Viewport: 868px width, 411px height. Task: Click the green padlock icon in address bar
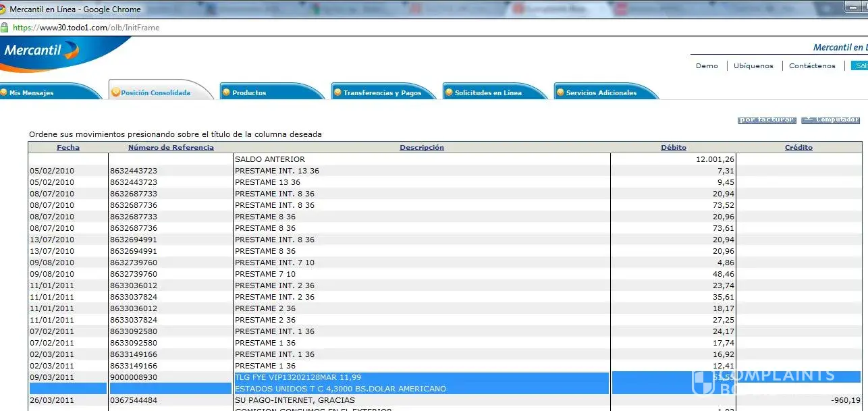point(5,28)
